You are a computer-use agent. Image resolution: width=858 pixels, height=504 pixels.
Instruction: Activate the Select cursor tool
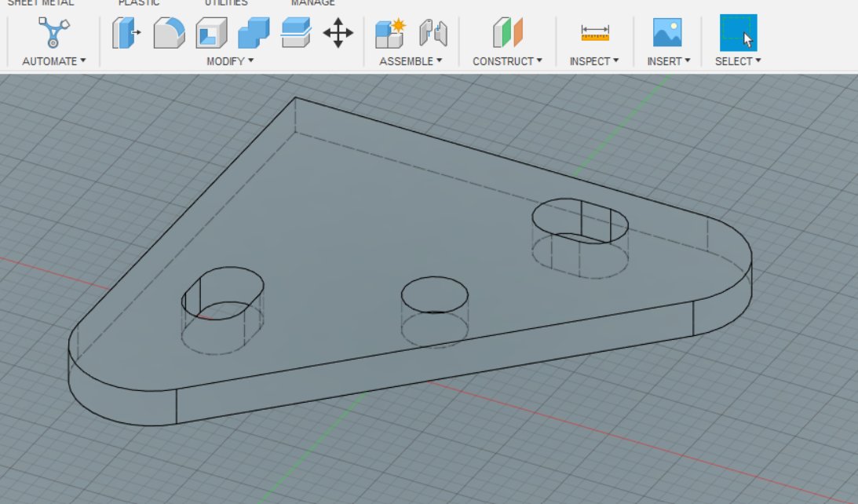tap(738, 33)
